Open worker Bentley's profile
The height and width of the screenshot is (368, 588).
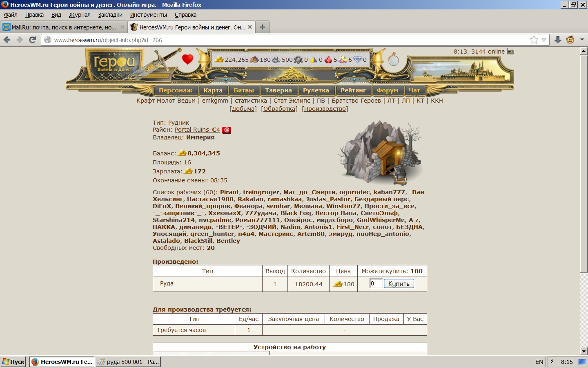(x=228, y=241)
